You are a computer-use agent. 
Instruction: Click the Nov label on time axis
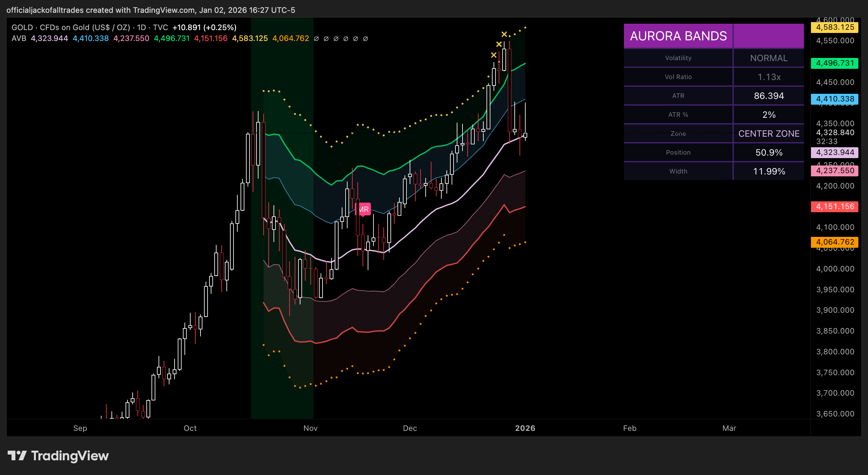(310, 428)
